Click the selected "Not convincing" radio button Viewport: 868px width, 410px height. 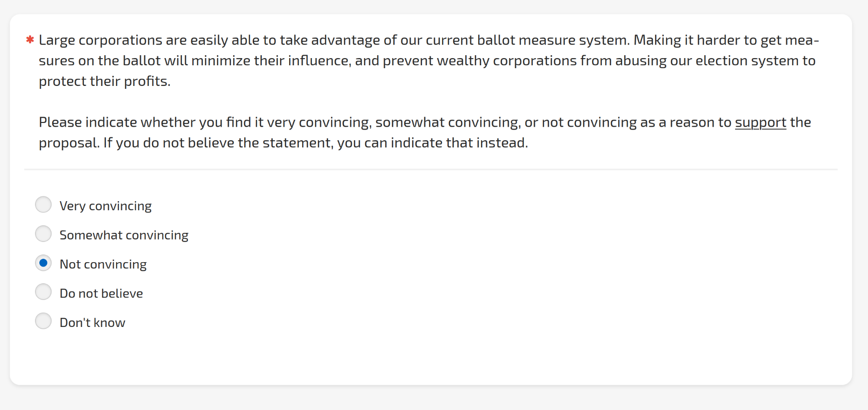[43, 263]
